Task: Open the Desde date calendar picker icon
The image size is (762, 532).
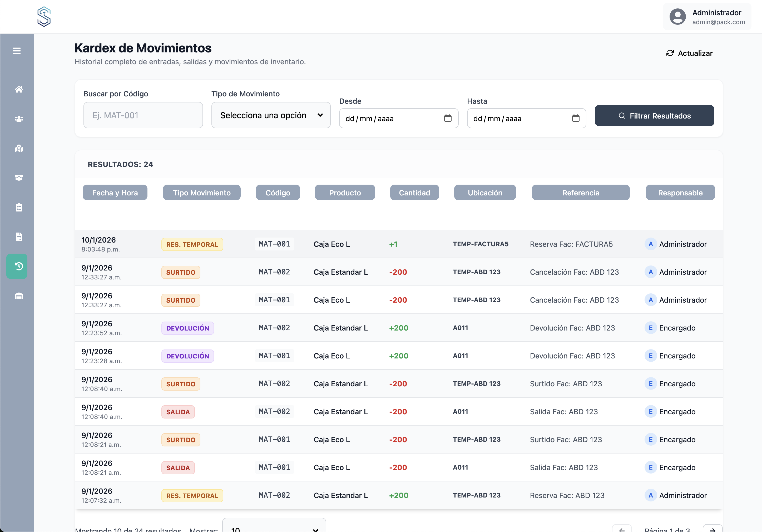Action: point(448,118)
